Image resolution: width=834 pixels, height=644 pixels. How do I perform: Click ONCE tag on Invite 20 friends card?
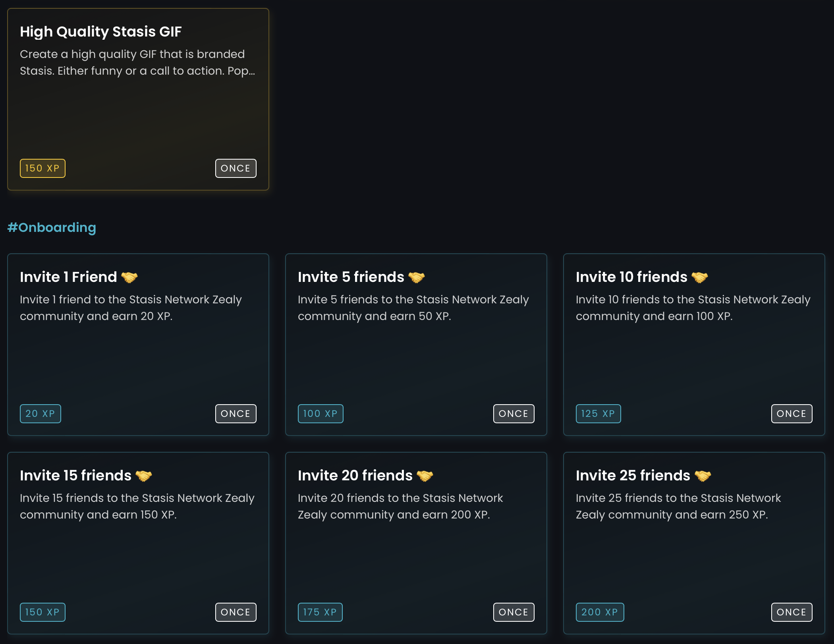pos(514,612)
